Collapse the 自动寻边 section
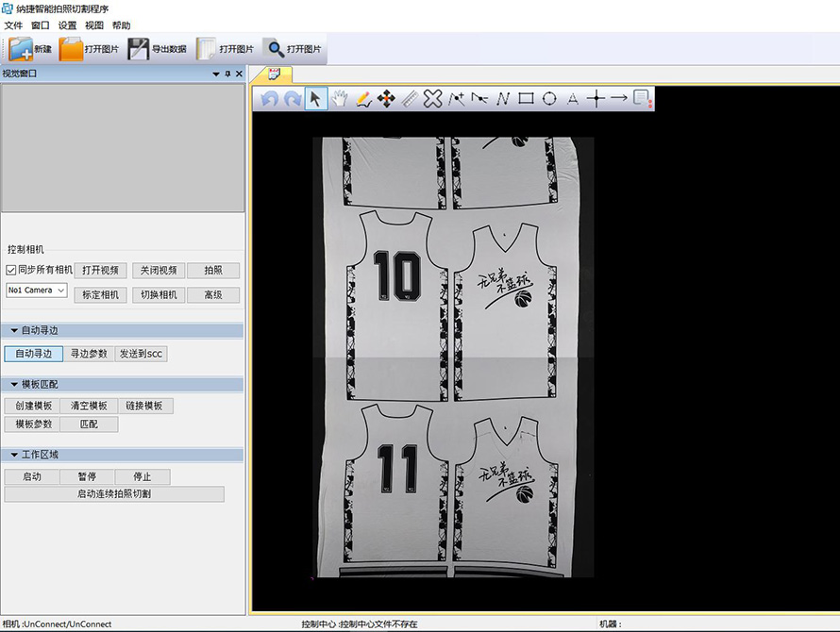This screenshot has width=840, height=632. (14, 331)
